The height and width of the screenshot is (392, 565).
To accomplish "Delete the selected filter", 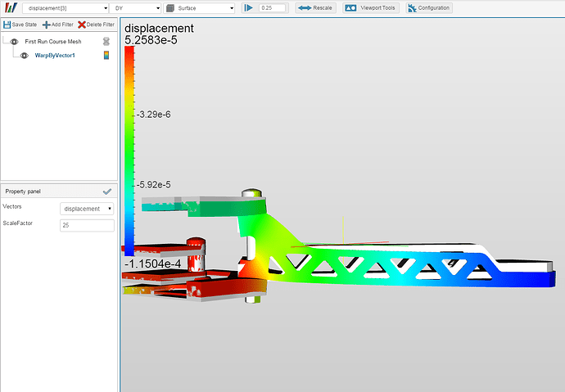I will [96, 25].
